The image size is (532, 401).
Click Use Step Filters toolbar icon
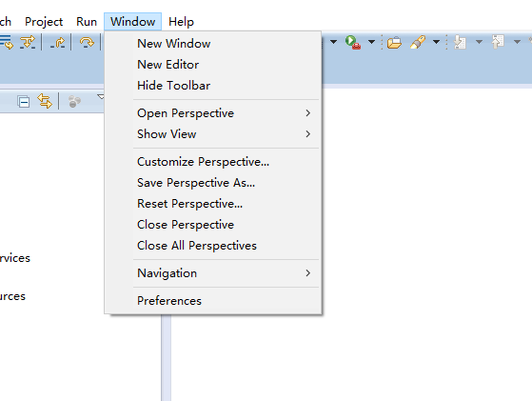click(x=28, y=43)
